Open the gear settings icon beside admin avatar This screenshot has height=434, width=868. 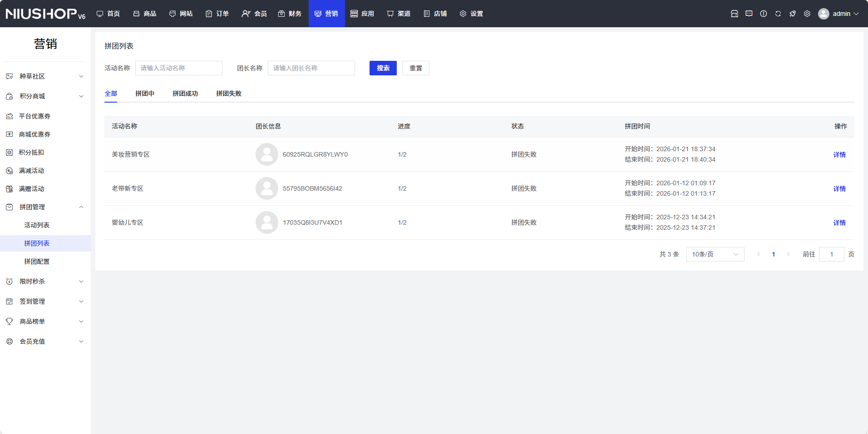[x=807, y=14]
